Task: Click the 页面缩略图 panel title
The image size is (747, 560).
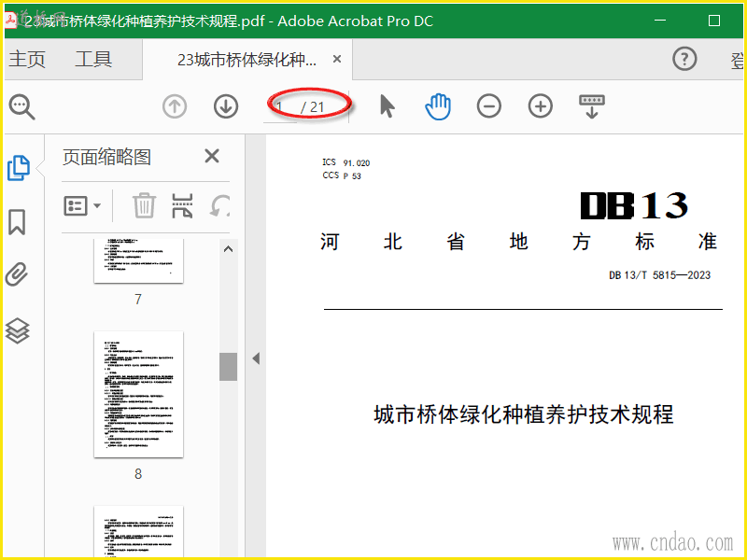Action: tap(106, 157)
